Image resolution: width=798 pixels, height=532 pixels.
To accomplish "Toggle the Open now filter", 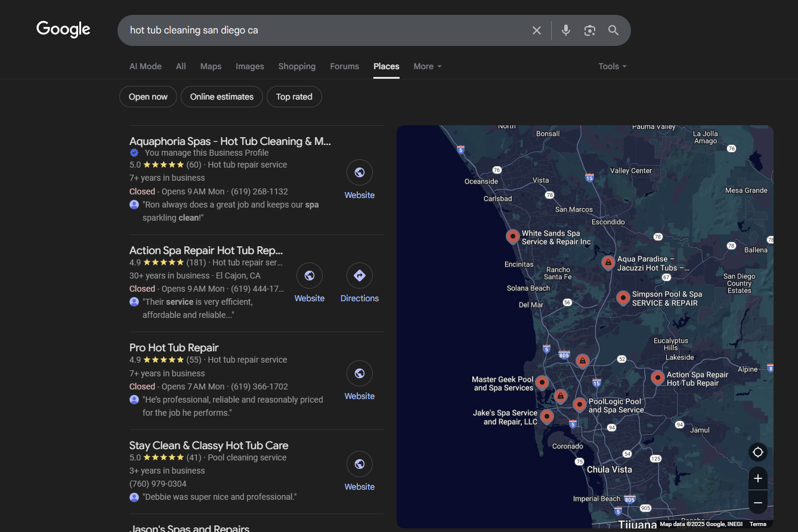I will click(148, 97).
